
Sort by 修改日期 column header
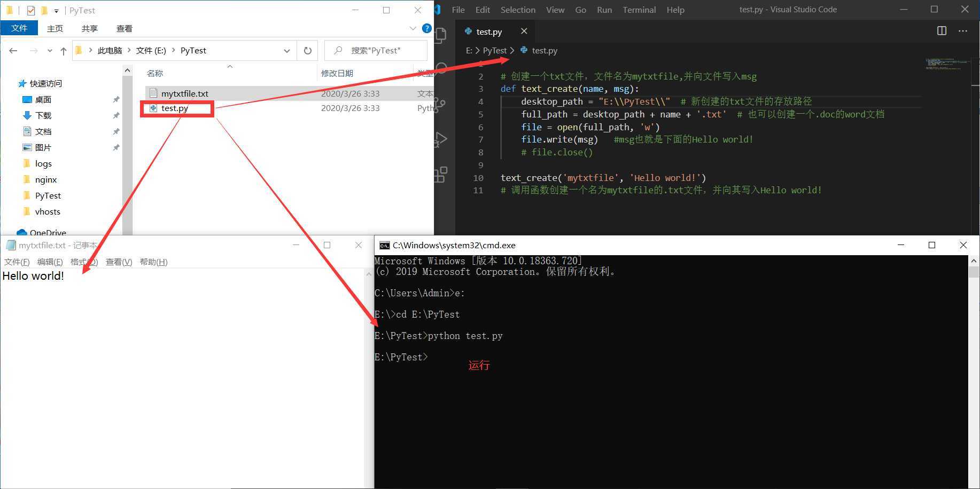[x=337, y=73]
